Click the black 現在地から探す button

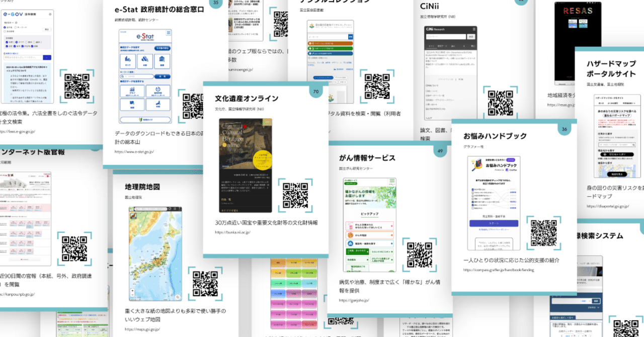617,154
